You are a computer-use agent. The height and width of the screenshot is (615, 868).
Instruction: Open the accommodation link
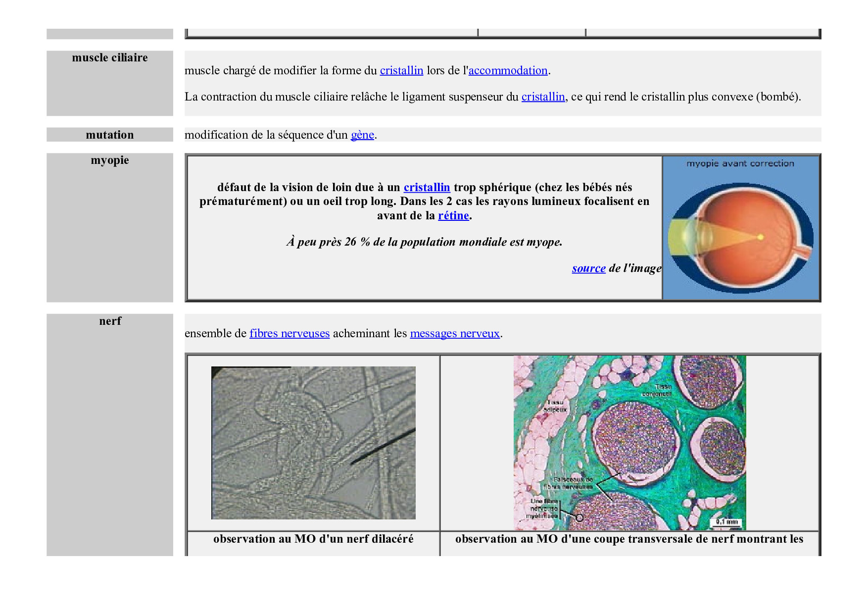click(x=508, y=70)
